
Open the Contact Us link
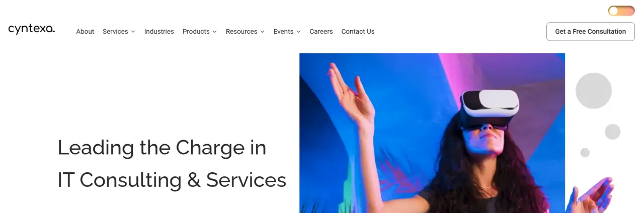click(358, 31)
